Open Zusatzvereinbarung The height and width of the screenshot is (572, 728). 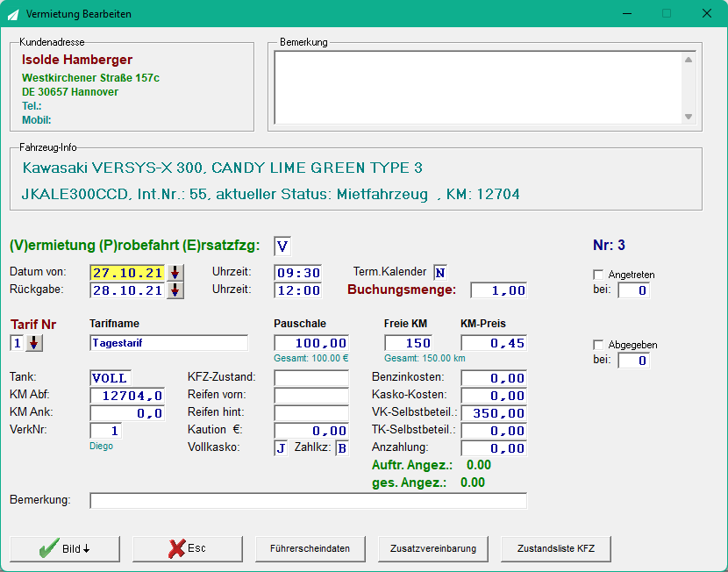click(x=433, y=549)
